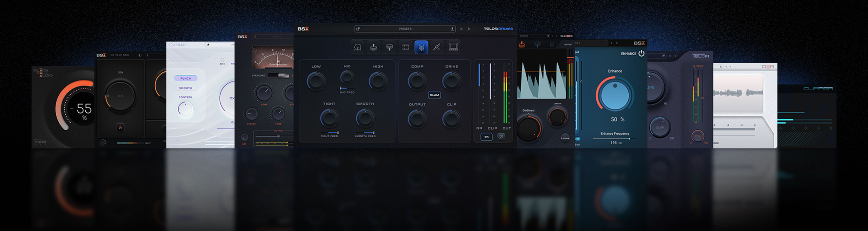This screenshot has width=868, height=231.
Task: Click the waveform display in the DSR plugin
Action: point(738,94)
